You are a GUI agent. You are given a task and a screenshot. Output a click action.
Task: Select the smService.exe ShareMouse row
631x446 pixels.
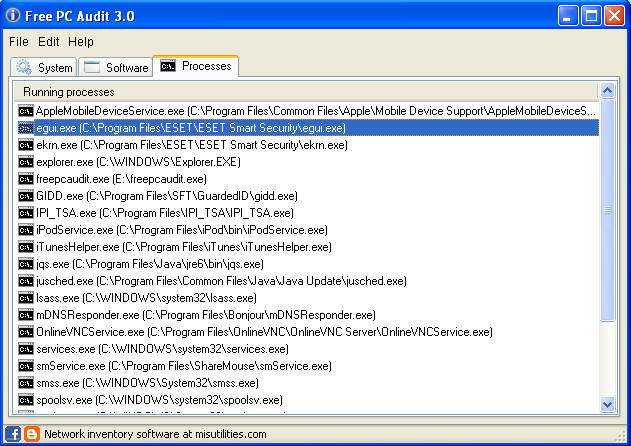[308, 366]
